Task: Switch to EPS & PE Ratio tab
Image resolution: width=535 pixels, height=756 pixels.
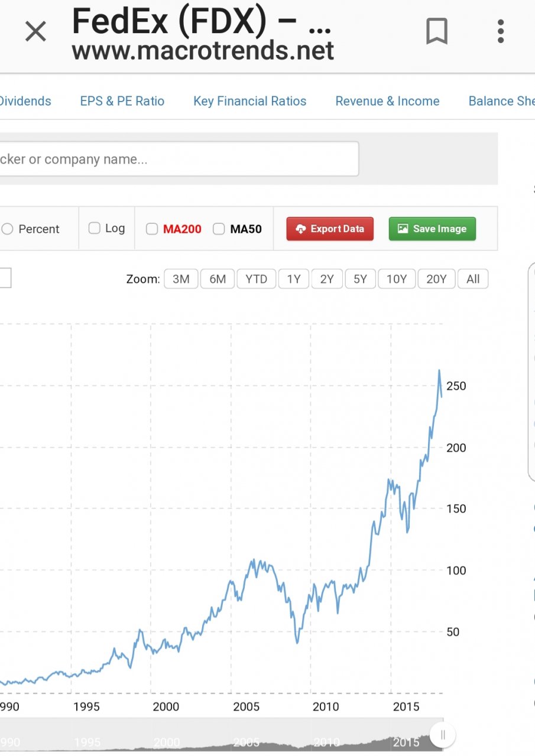Action: pos(122,101)
